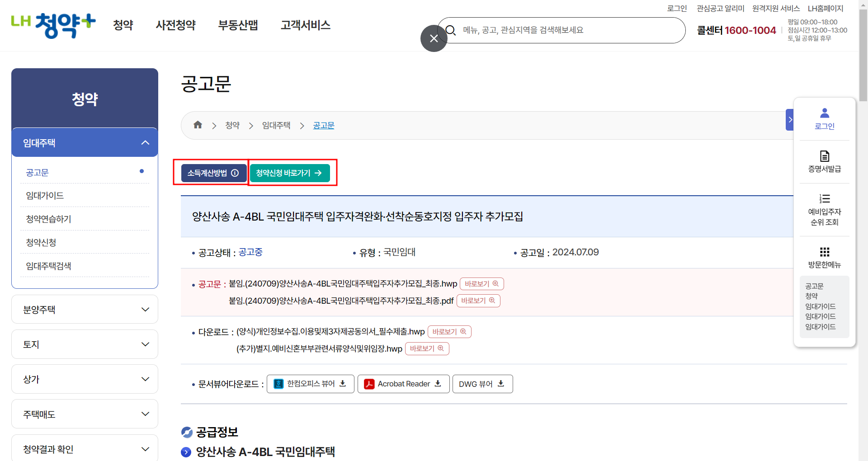Download 한컴오피스 뷰어 using its download icon
868x461 pixels.
tap(343, 383)
